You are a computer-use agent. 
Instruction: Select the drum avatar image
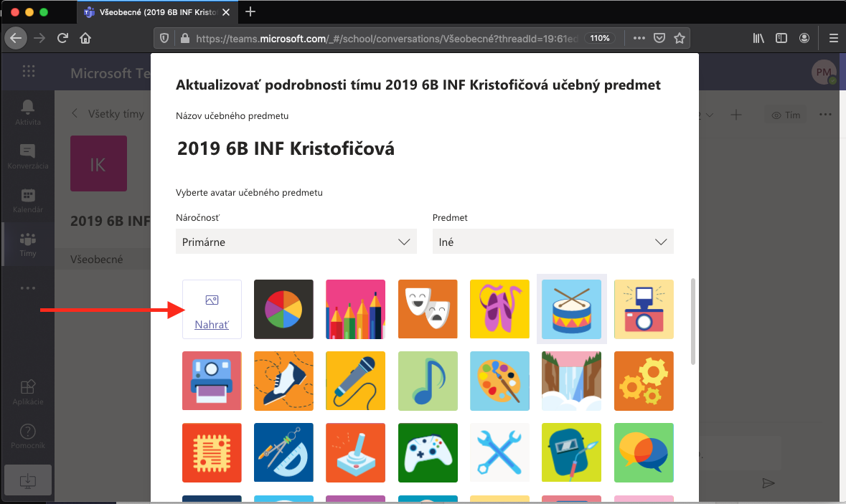(572, 309)
